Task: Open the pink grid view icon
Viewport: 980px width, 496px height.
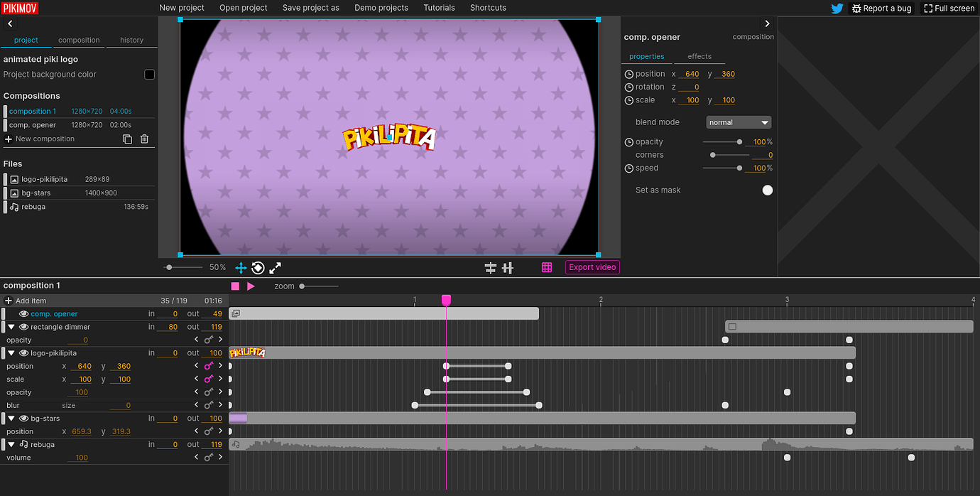Action: tap(546, 267)
